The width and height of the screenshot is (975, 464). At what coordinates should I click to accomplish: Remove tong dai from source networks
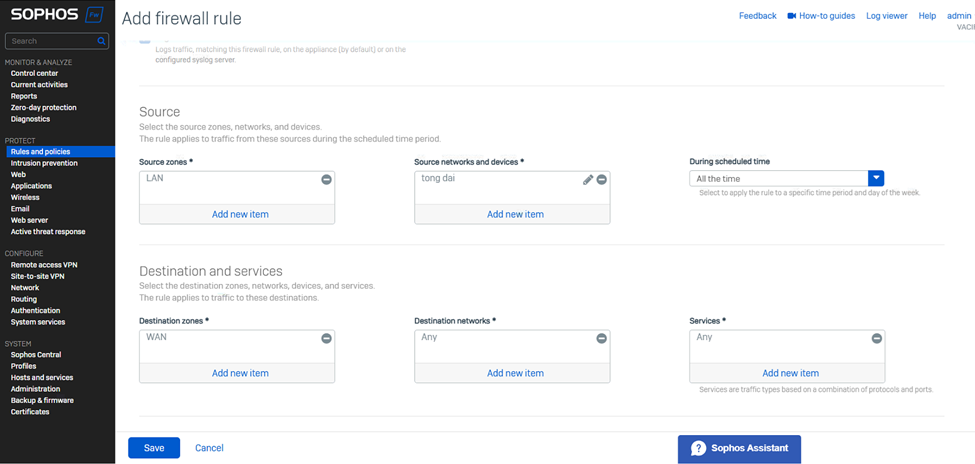pyautogui.click(x=602, y=180)
